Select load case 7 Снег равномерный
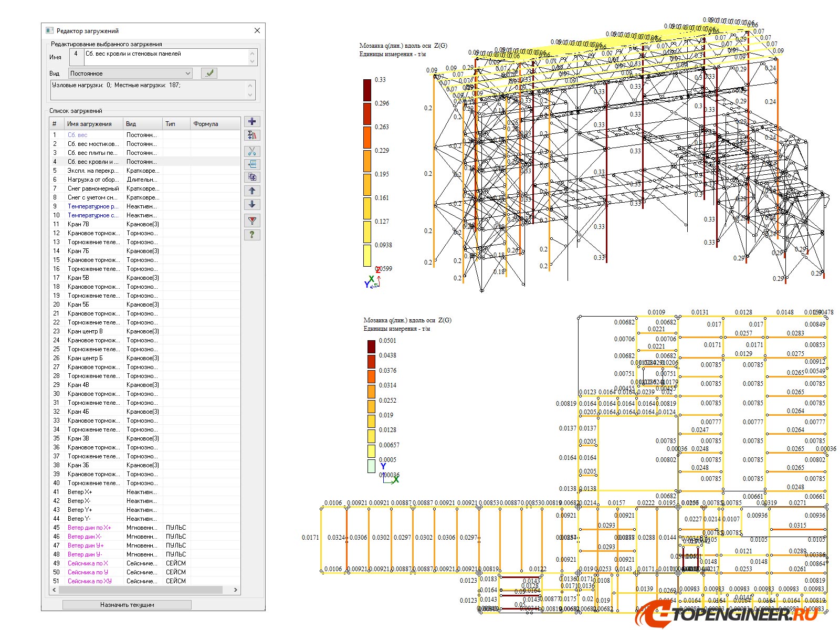The height and width of the screenshot is (630, 840). point(93,188)
